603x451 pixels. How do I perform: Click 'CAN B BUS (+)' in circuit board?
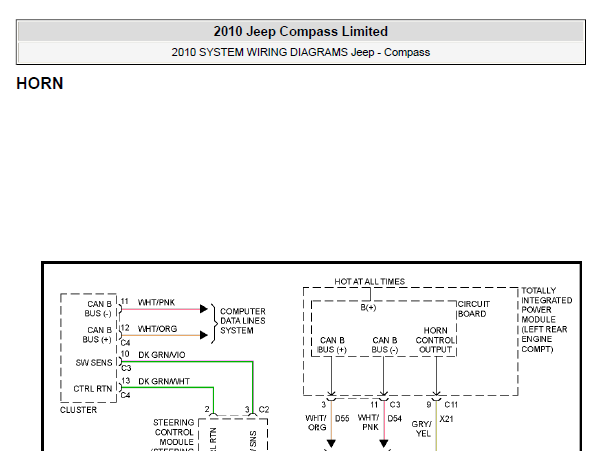coord(332,345)
